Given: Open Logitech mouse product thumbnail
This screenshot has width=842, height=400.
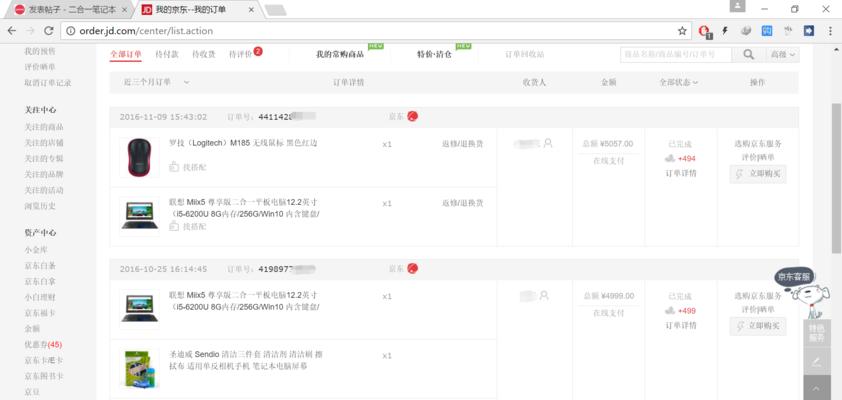Looking at the screenshot, I should point(140,157).
